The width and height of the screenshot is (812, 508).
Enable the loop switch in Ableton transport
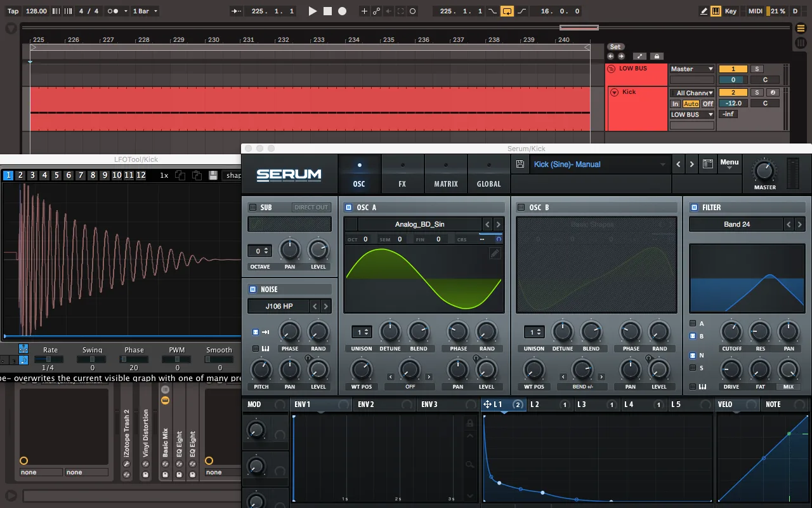[x=507, y=11]
